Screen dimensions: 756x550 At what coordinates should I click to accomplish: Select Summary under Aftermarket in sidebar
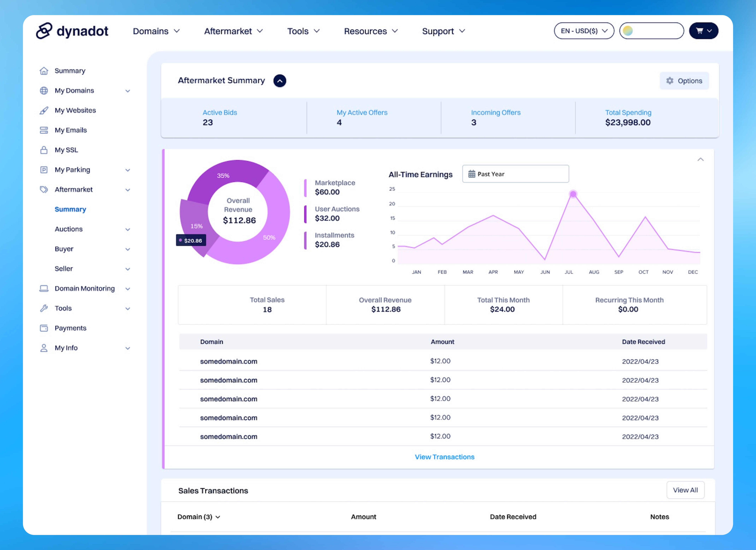point(70,209)
